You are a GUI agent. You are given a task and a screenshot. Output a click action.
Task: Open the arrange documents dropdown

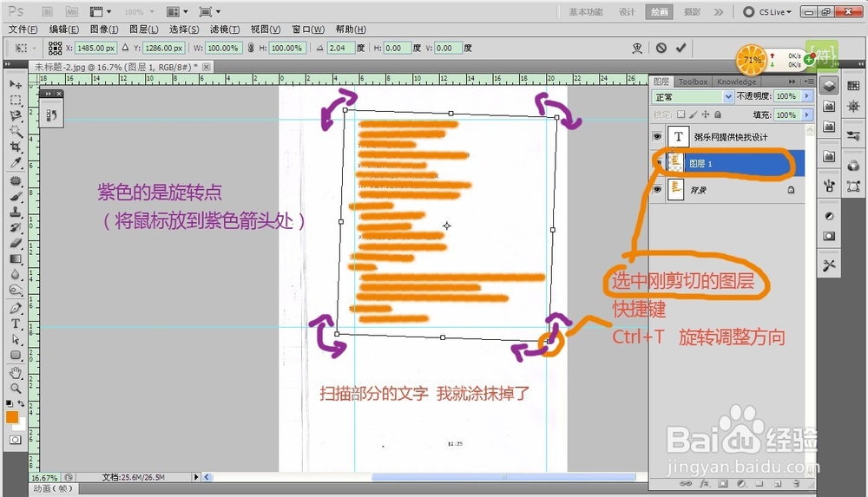pyautogui.click(x=178, y=11)
